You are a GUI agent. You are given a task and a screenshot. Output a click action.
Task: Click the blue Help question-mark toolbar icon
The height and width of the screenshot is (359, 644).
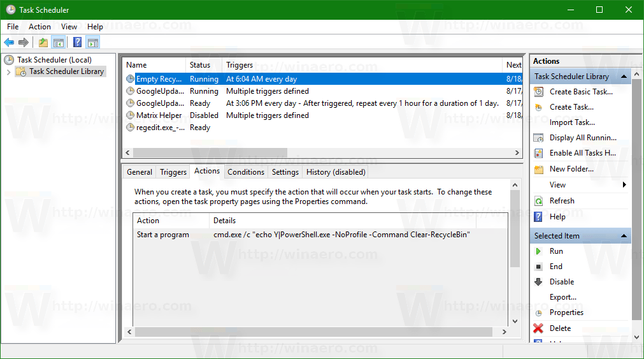tap(77, 42)
